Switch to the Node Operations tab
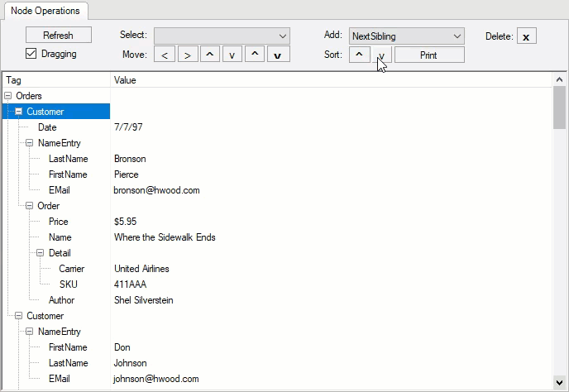Image resolution: width=569 pixels, height=392 pixels. click(45, 11)
